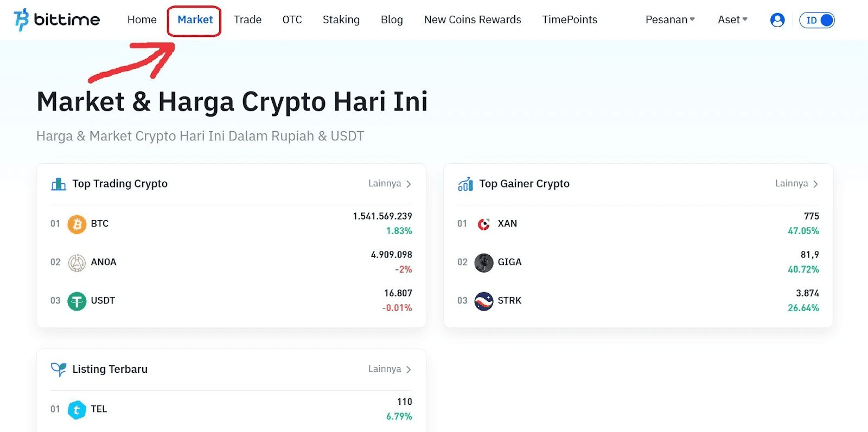Navigate to the Staking menu
868x432 pixels.
pyautogui.click(x=341, y=20)
